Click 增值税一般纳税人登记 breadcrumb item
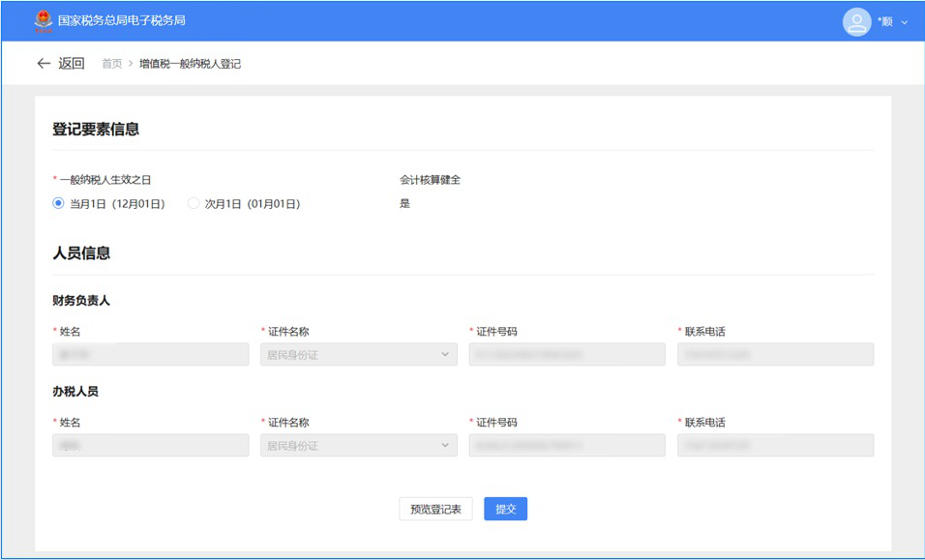Image resolution: width=925 pixels, height=560 pixels. 190,64
